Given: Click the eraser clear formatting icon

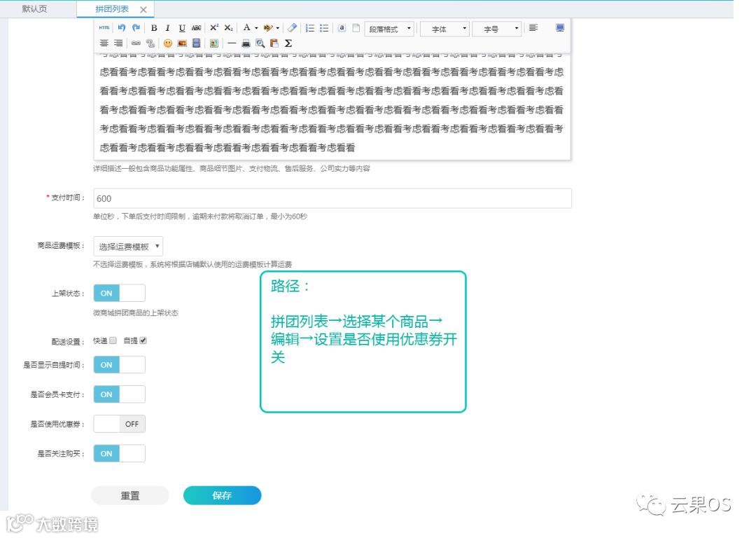Looking at the screenshot, I should 292,27.
